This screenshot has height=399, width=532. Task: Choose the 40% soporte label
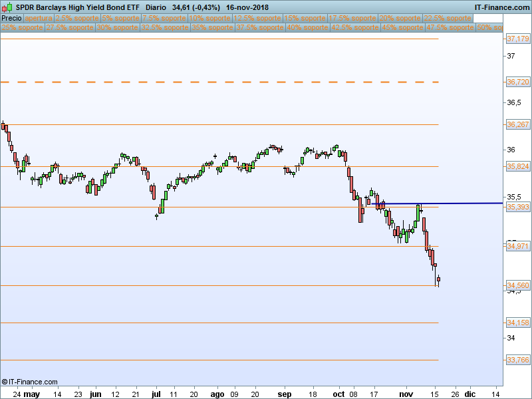click(307, 27)
